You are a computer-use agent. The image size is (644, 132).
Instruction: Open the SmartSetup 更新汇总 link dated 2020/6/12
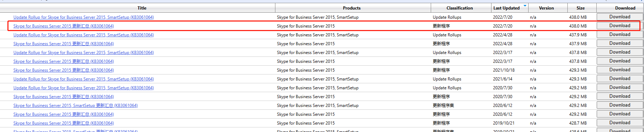point(76,106)
